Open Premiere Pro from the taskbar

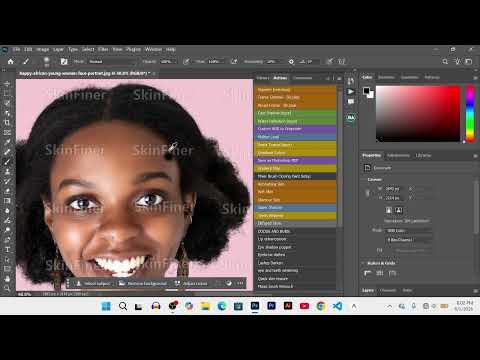[x=271, y=306]
